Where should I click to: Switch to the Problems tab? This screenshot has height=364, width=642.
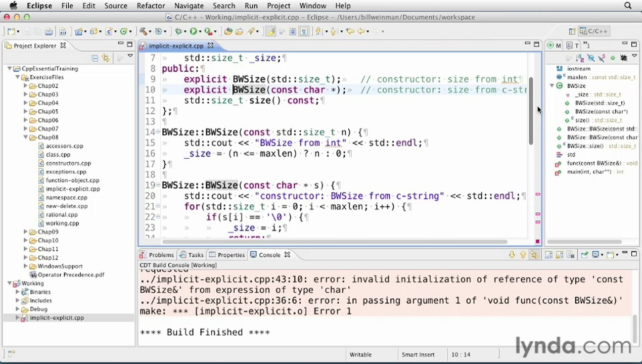(157, 255)
